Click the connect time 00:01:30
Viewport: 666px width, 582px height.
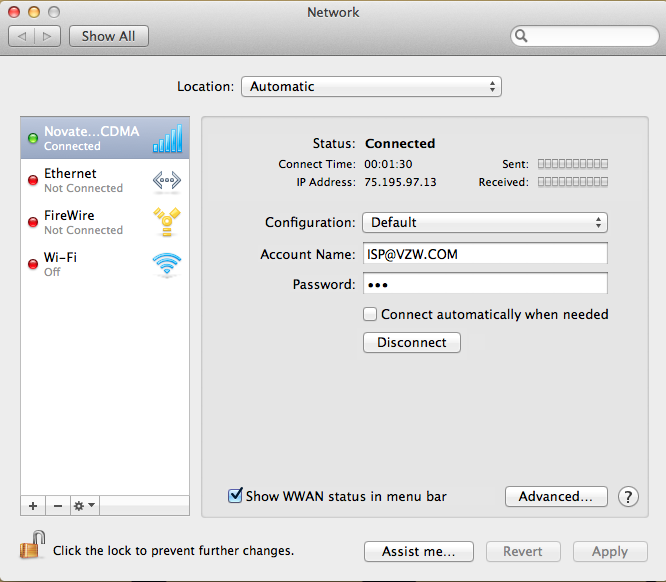pos(388,164)
